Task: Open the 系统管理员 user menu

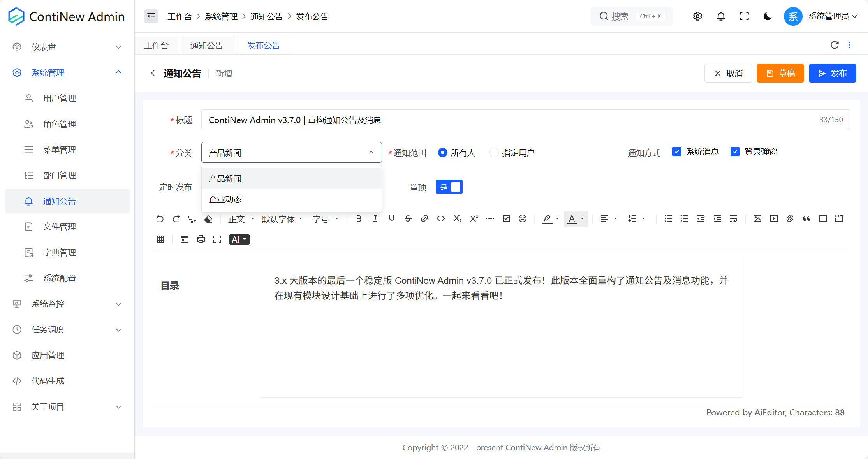Action: pos(820,16)
